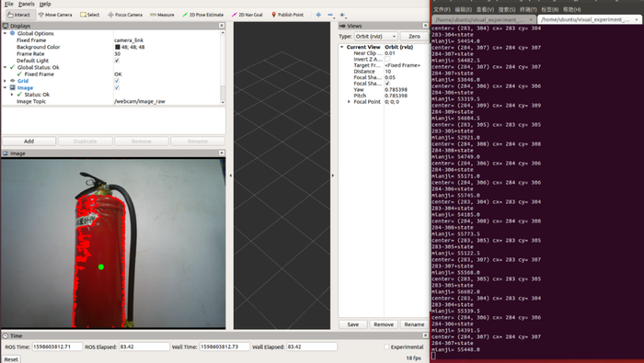Click the Fixed Frame value camera_link

[129, 40]
